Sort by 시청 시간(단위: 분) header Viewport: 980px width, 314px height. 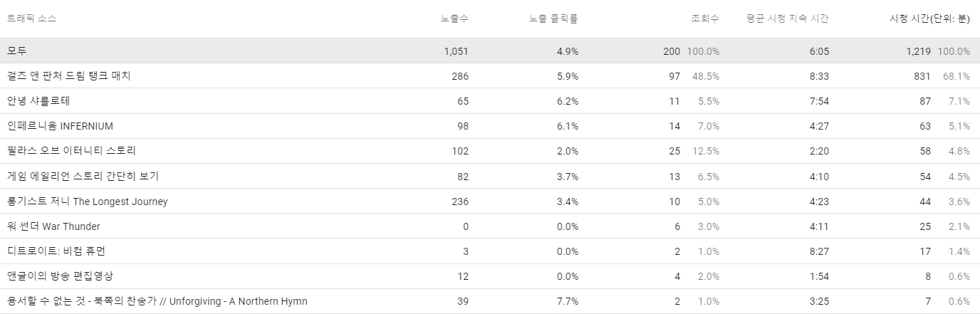pos(924,19)
